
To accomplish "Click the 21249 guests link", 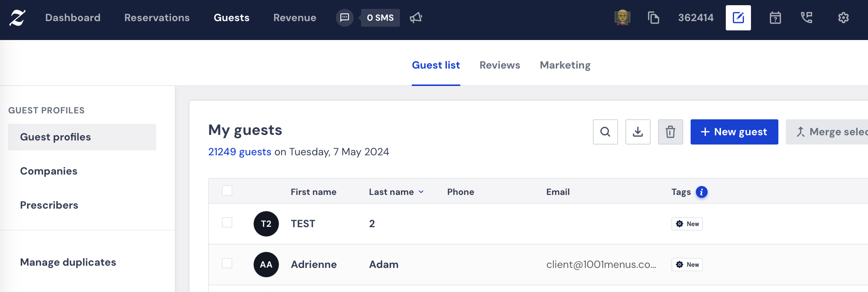I will click(x=240, y=152).
